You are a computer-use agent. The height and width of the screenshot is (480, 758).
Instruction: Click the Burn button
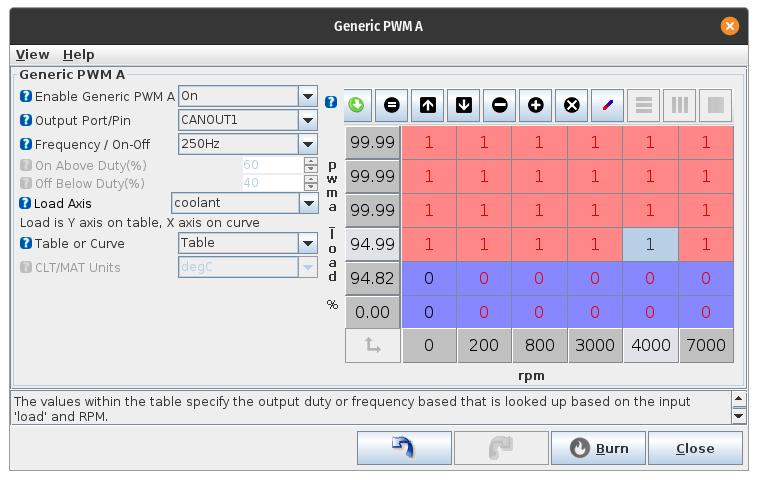(x=598, y=448)
